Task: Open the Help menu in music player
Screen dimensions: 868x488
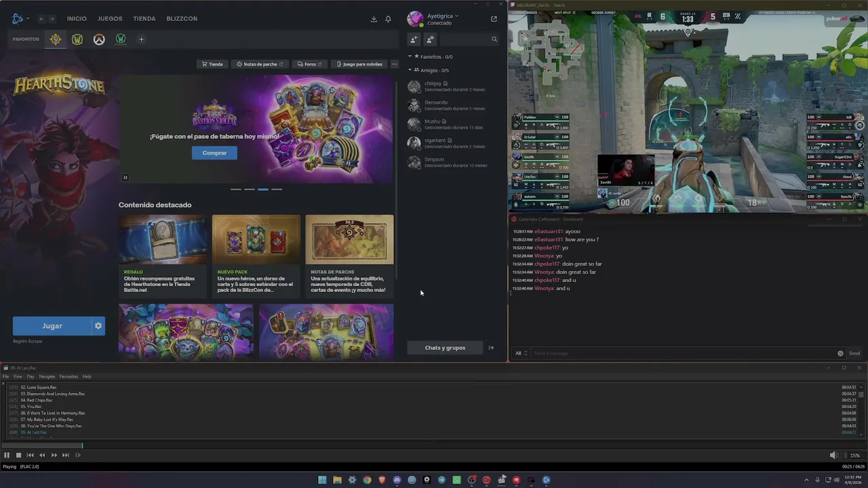Action: (87, 377)
